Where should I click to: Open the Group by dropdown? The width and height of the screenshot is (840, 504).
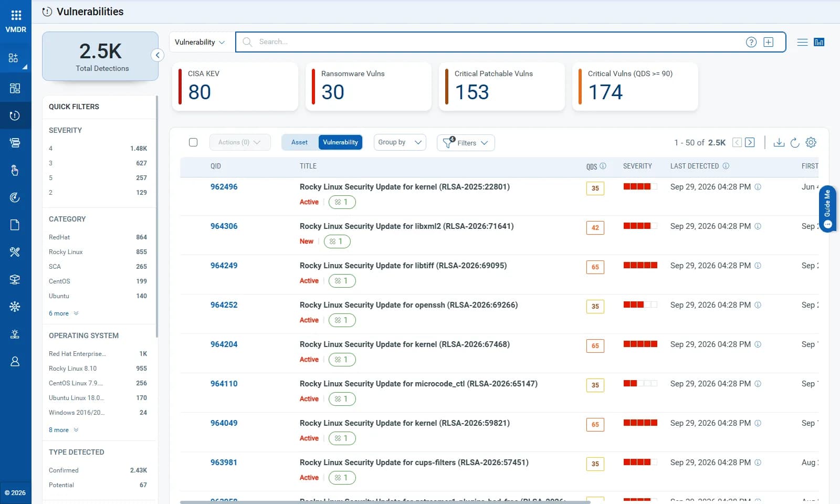[x=400, y=142]
